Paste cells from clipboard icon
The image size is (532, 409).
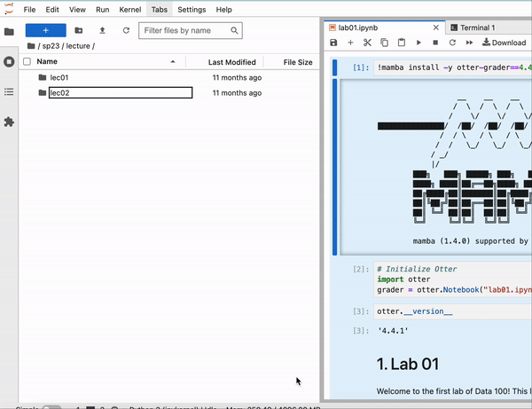pos(402,43)
